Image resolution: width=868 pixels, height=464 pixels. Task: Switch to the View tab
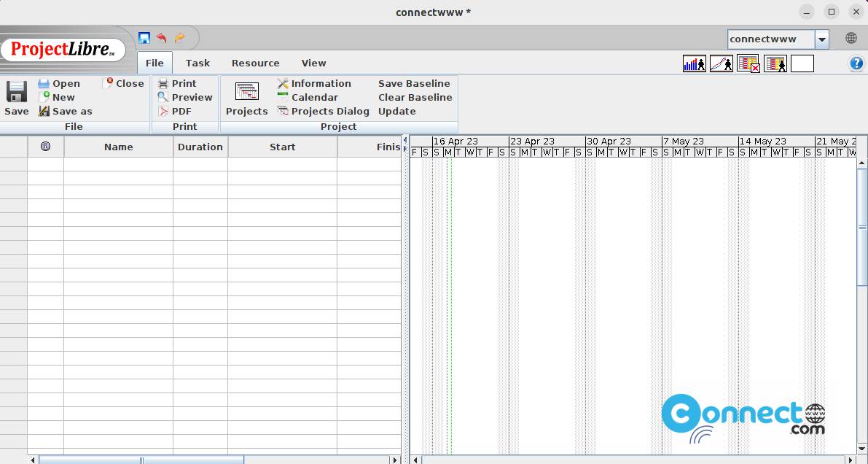[314, 63]
